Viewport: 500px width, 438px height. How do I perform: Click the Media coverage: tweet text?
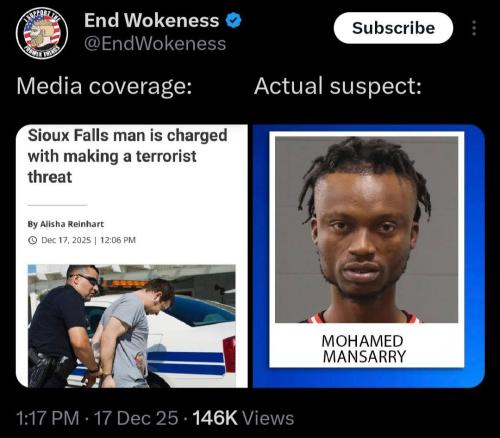104,86
